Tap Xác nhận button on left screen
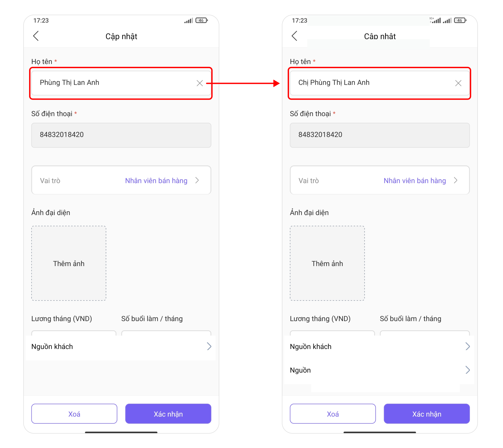The image size is (503, 448). point(168,414)
